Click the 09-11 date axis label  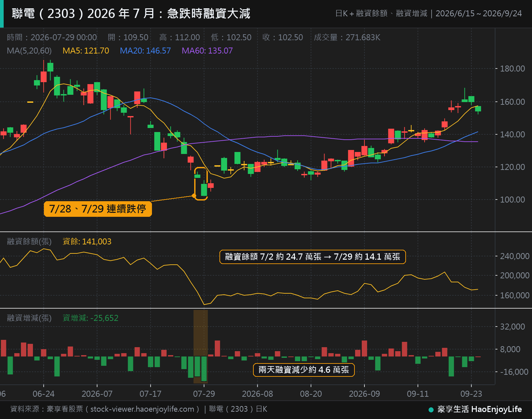(x=418, y=394)
